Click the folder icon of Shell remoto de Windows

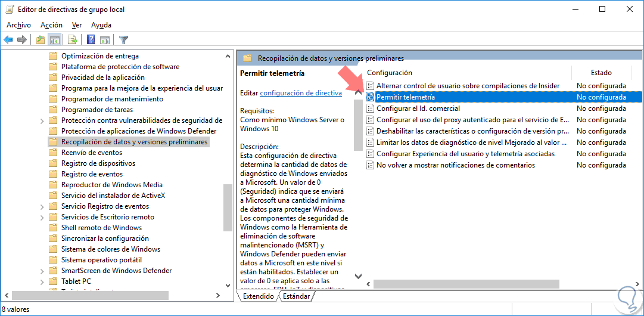tap(52, 228)
